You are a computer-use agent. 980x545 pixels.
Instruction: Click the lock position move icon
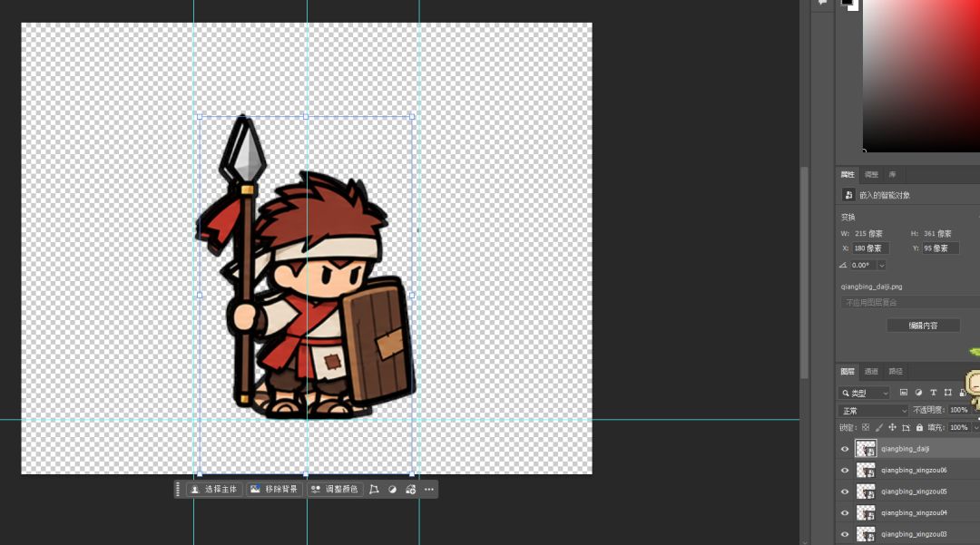[893, 428]
